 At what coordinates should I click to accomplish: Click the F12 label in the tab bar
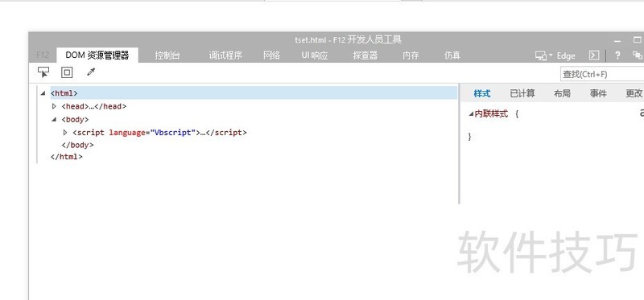pos(43,55)
